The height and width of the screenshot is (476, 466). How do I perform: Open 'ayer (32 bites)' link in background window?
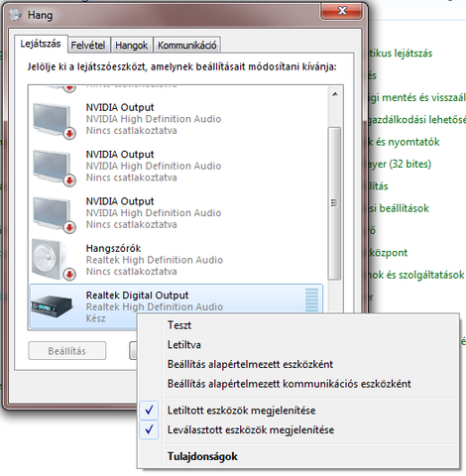tap(400, 164)
